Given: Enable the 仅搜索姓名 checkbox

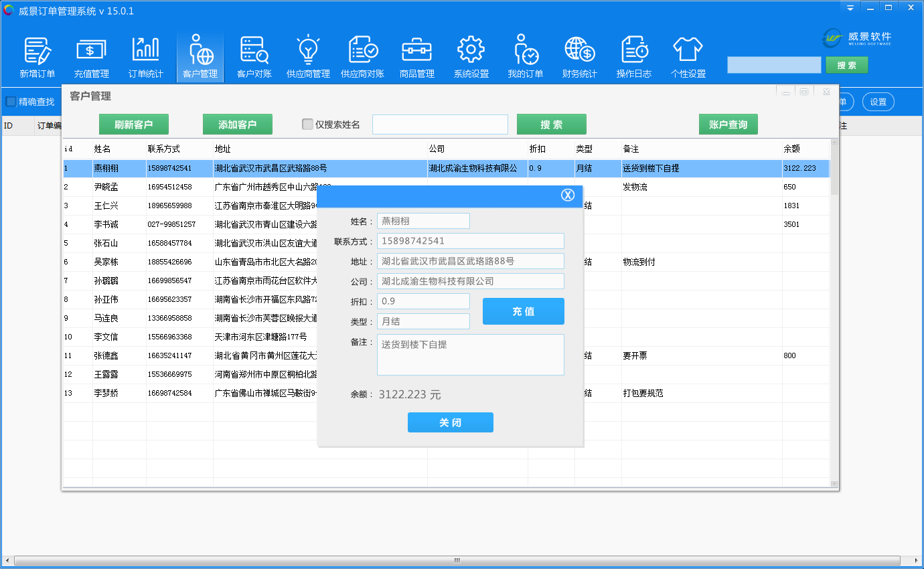Looking at the screenshot, I should pyautogui.click(x=307, y=125).
